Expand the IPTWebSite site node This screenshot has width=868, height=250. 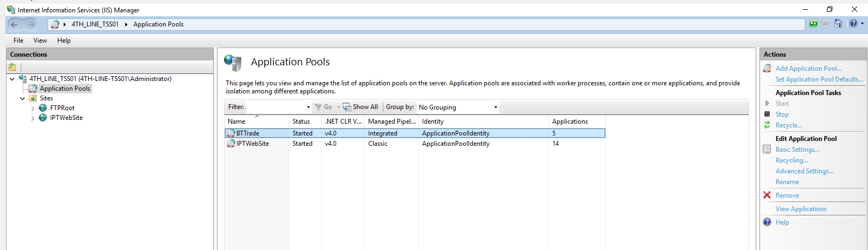(33, 118)
